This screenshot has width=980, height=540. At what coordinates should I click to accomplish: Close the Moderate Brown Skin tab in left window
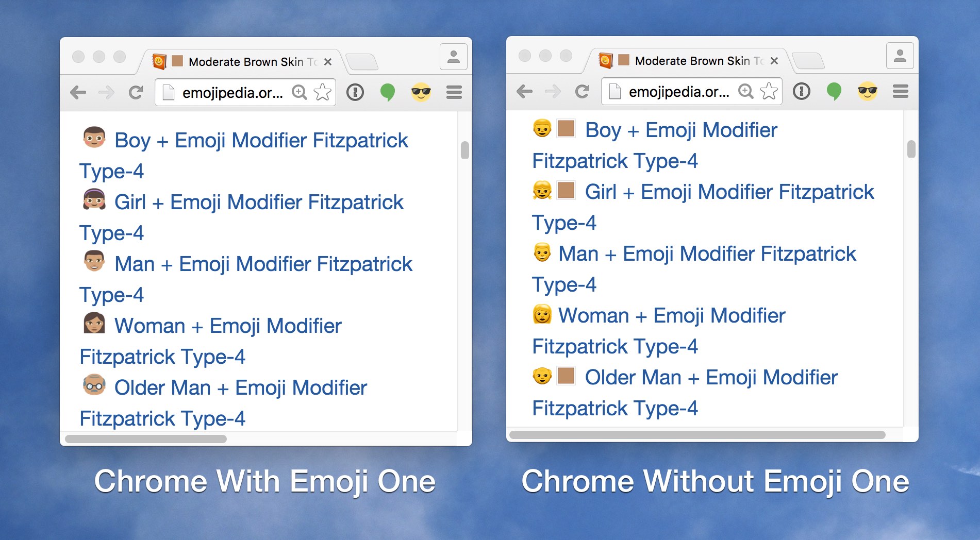point(327,62)
